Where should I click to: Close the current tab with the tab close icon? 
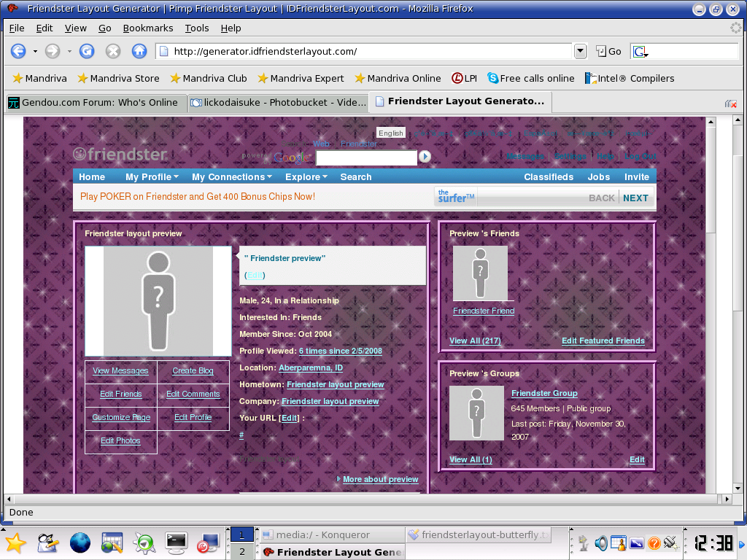pos(731,104)
